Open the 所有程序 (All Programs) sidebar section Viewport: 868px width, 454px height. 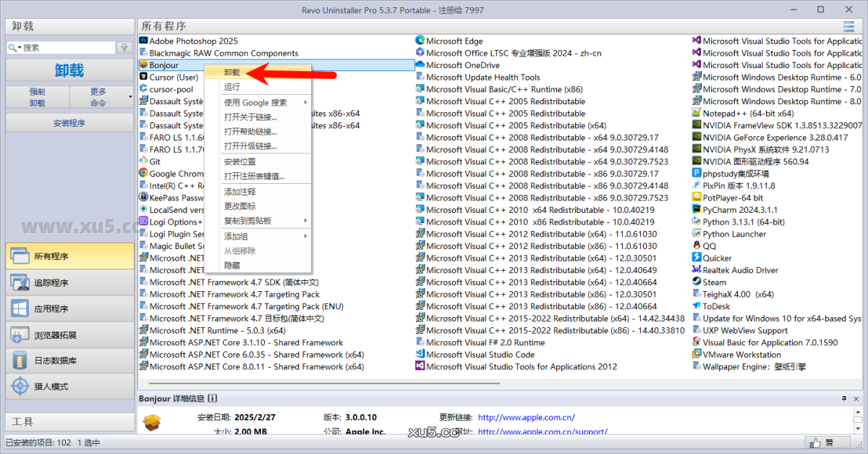pos(69,256)
